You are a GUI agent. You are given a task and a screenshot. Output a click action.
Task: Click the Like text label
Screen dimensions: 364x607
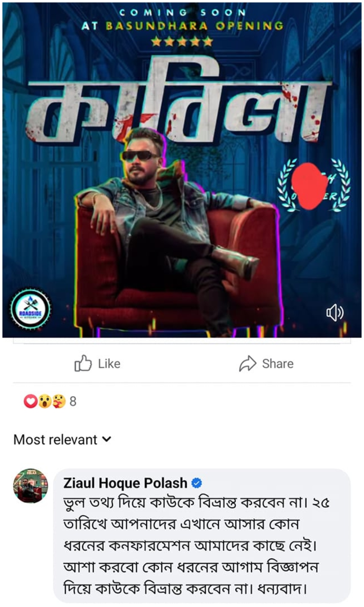pos(109,364)
